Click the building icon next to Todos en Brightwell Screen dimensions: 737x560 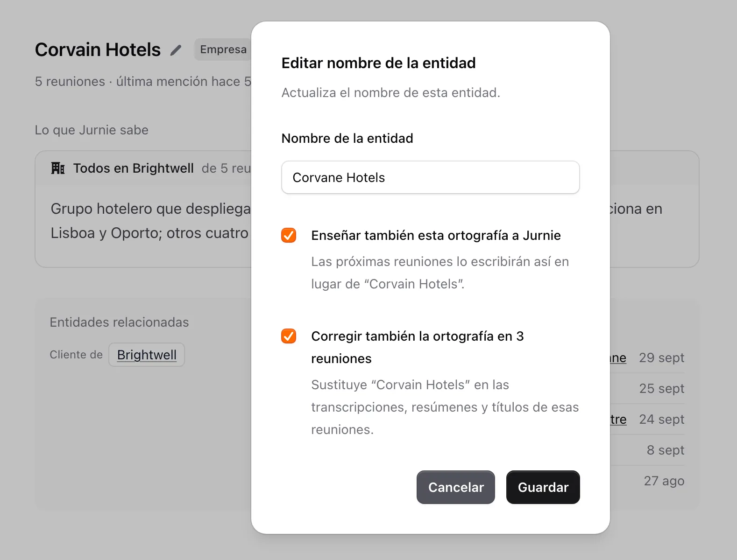pos(58,168)
